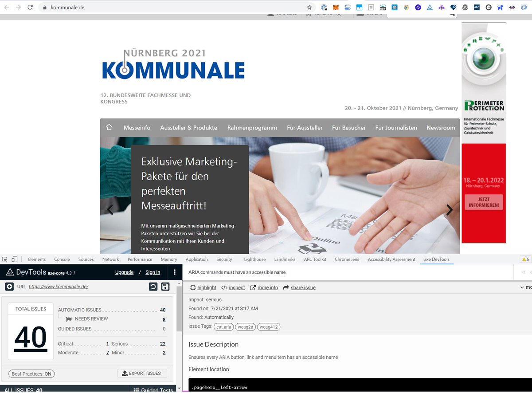Image resolution: width=532 pixels, height=393 pixels.
Task: Open the MetaMask extension icon
Action: [336, 7]
